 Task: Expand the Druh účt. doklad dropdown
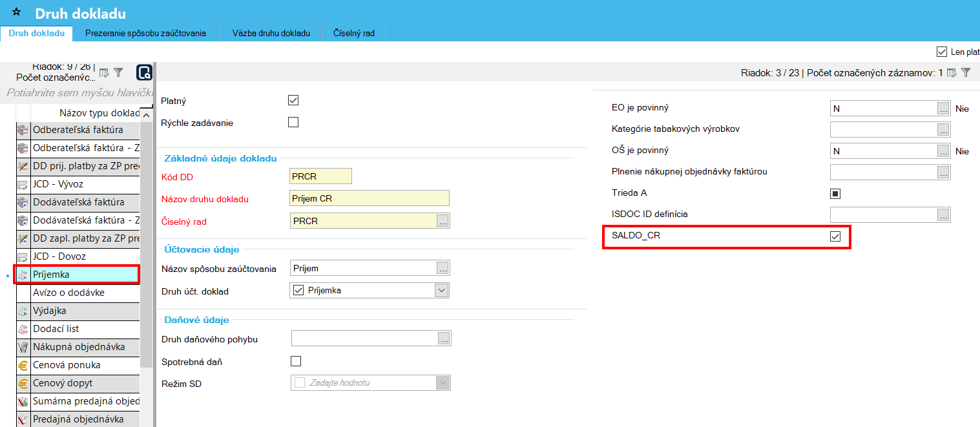(442, 291)
